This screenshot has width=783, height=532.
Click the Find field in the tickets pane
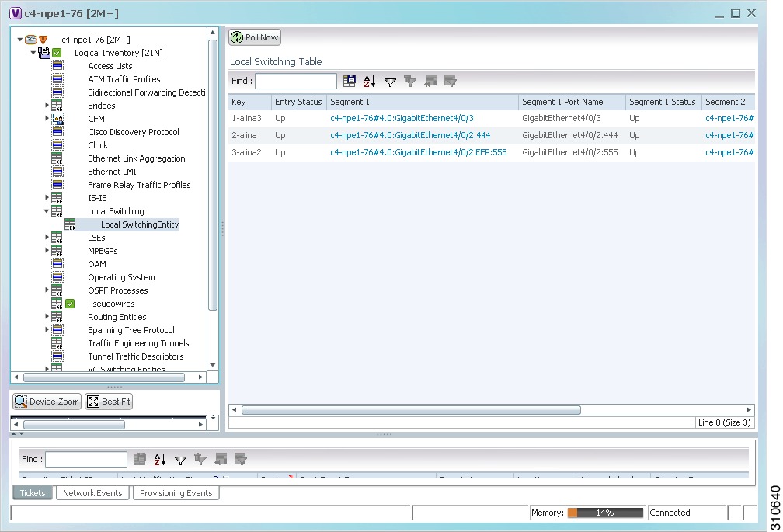(86, 459)
